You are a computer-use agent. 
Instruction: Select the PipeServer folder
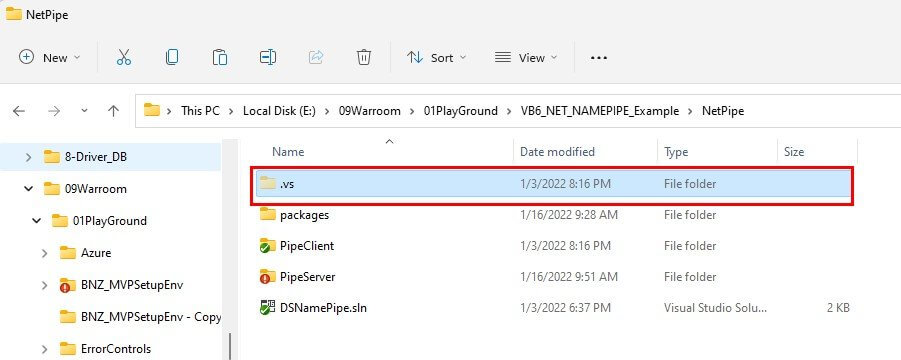click(x=553, y=277)
